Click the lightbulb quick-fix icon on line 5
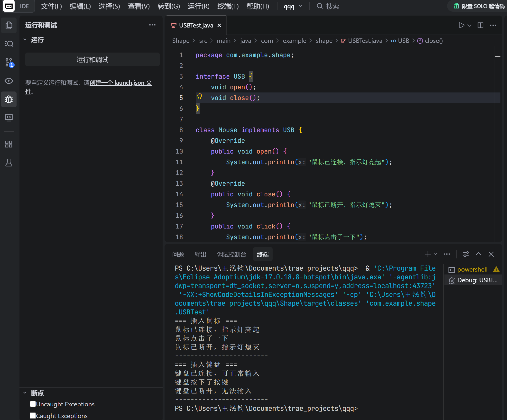This screenshot has height=420, width=507. point(200,97)
